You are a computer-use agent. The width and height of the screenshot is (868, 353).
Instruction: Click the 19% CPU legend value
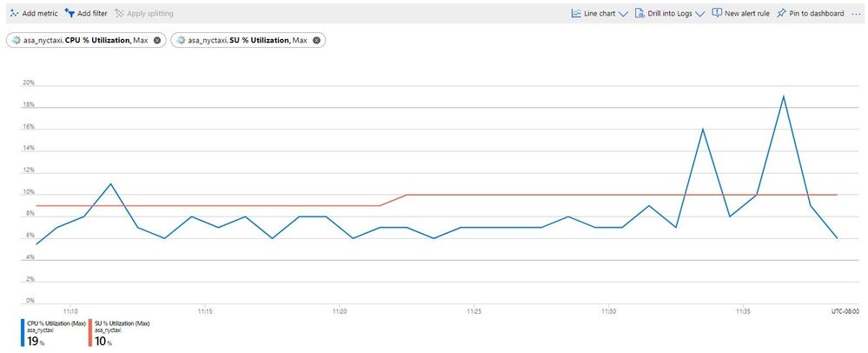(x=36, y=342)
